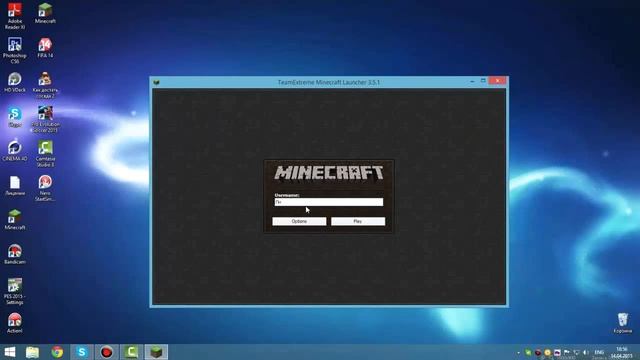Screen dimensions: 640x360
Task: Open Windows Start button
Action: (x=9, y=352)
